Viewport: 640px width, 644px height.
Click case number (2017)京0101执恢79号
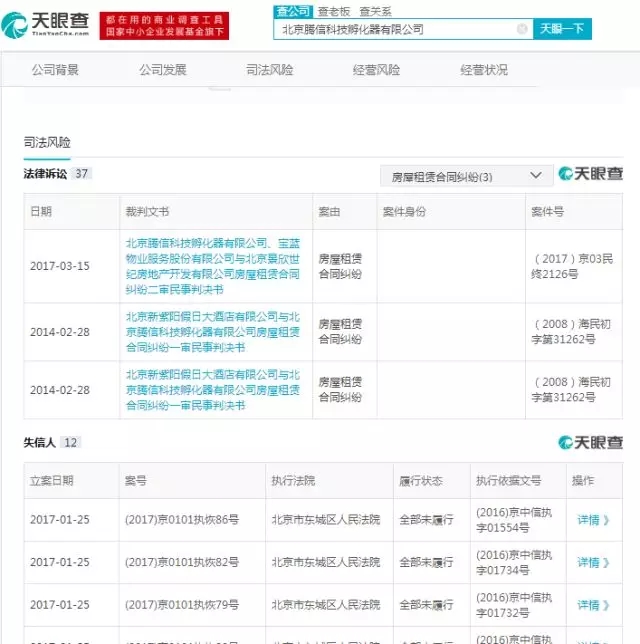point(182,605)
